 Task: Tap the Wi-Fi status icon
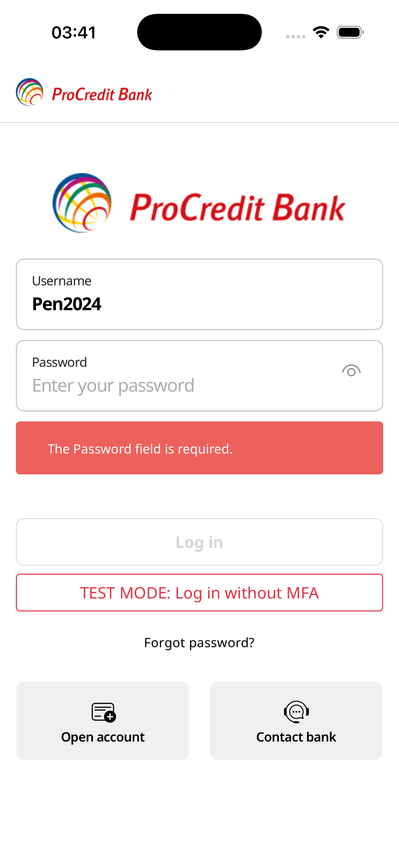point(321,32)
